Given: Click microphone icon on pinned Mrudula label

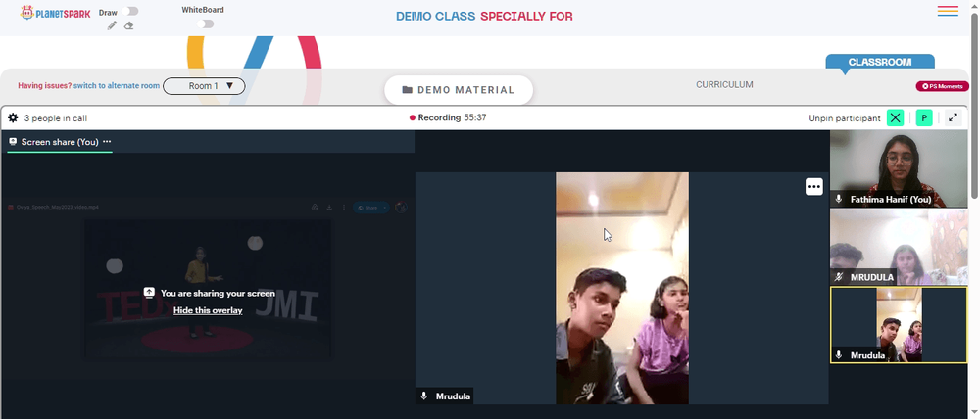Looking at the screenshot, I should pyautogui.click(x=423, y=396).
